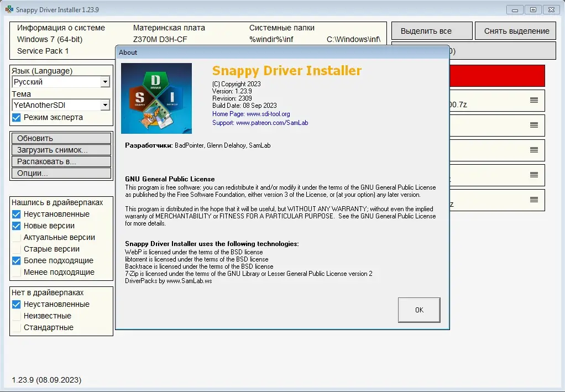This screenshot has width=565, height=392.
Task: Open Support www.patreon.com/SamLab link
Action: (x=260, y=123)
